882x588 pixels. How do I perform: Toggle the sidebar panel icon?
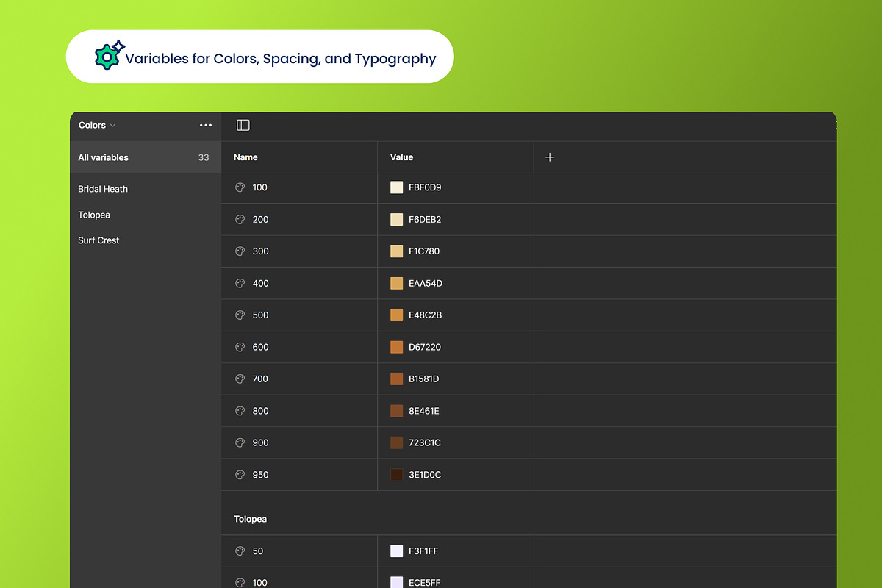[243, 126]
